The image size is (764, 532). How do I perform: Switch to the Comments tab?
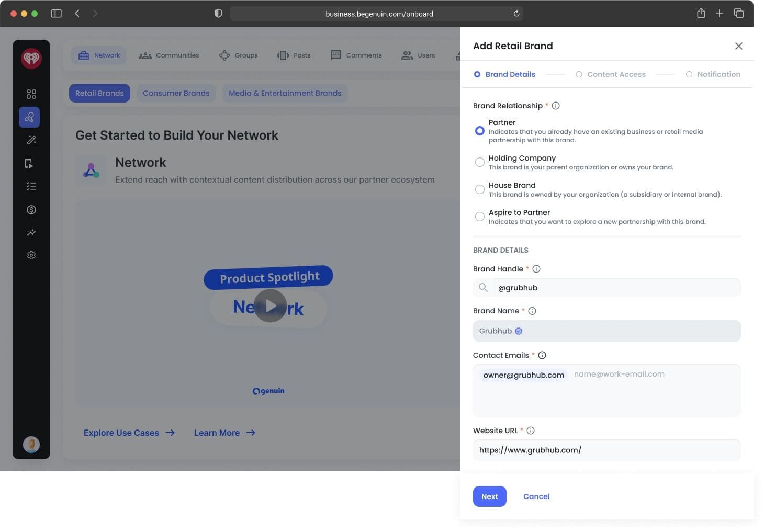(356, 55)
